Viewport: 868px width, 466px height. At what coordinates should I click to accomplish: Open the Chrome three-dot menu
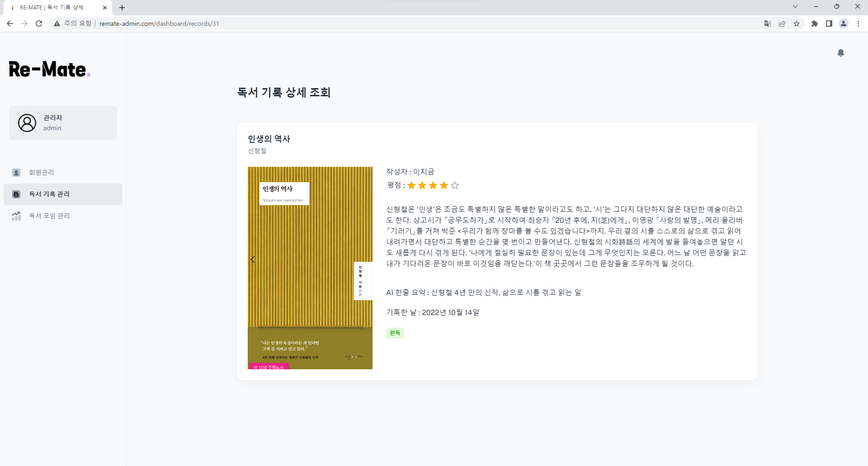[858, 24]
